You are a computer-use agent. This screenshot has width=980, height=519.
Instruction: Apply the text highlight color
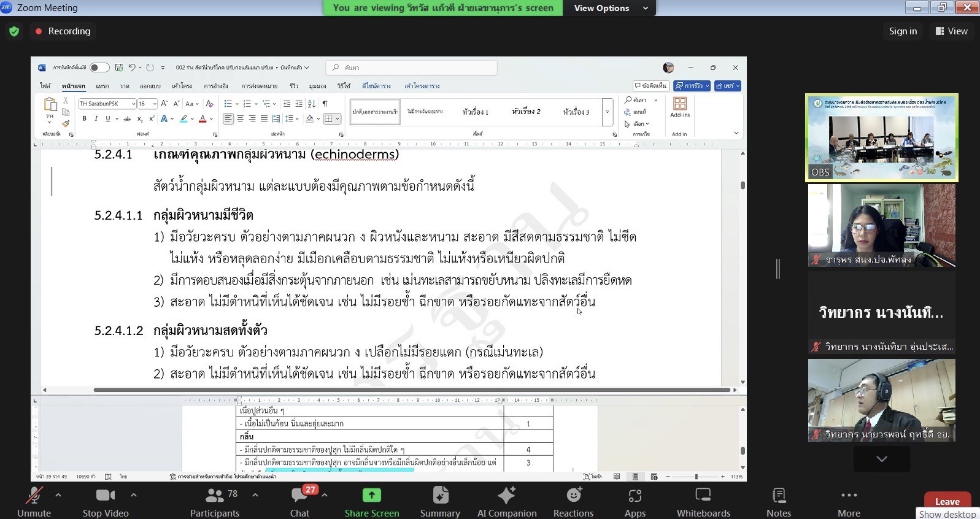click(x=183, y=119)
